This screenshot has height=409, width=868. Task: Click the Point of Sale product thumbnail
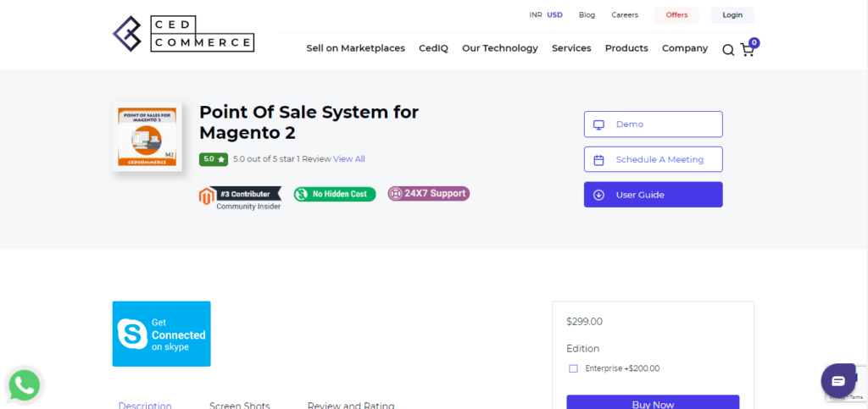147,136
